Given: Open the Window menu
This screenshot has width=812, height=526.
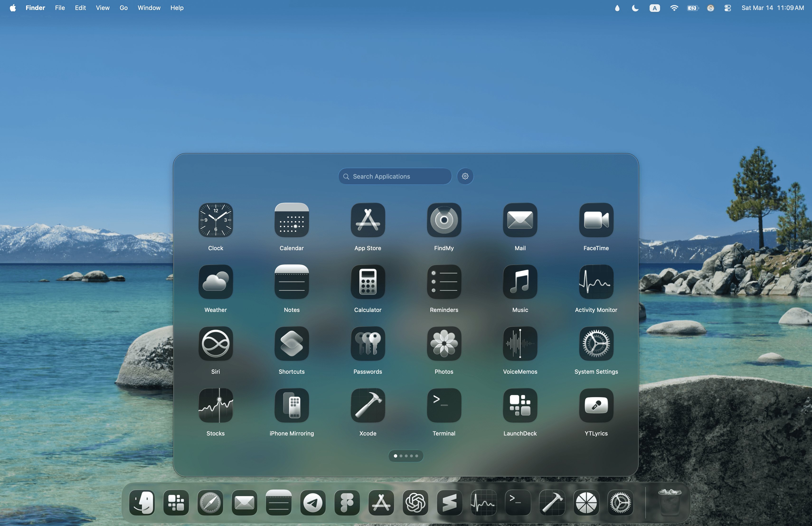Looking at the screenshot, I should (149, 8).
